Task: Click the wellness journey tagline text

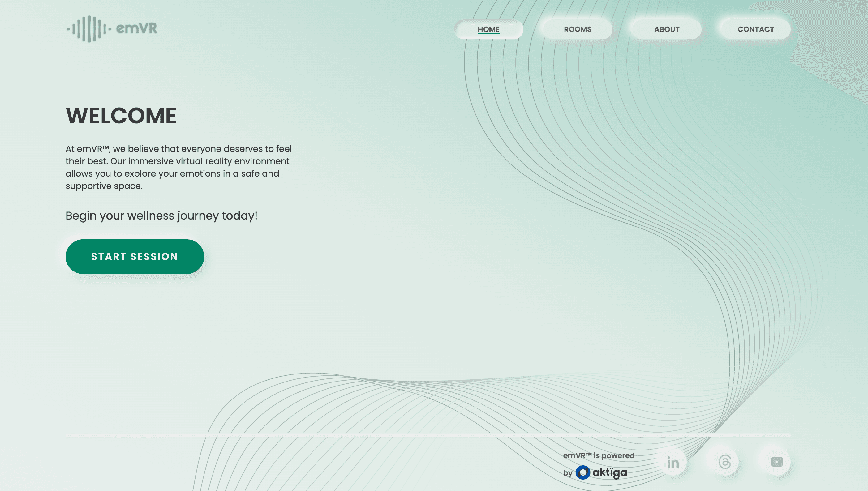Action: [x=161, y=216]
